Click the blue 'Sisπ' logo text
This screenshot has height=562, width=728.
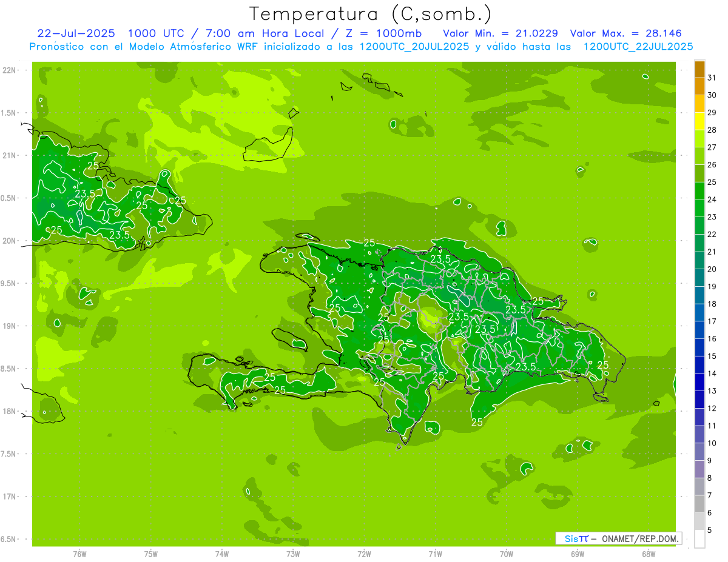(x=576, y=538)
